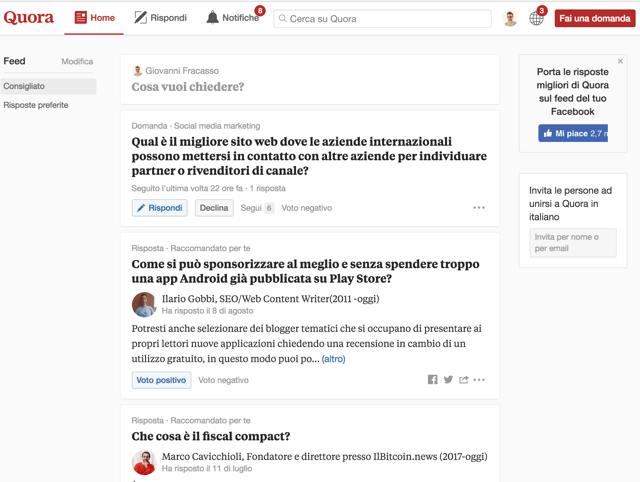The image size is (640, 482).
Task: Open question Che cosa è il fiscal compact?
Action: (211, 436)
